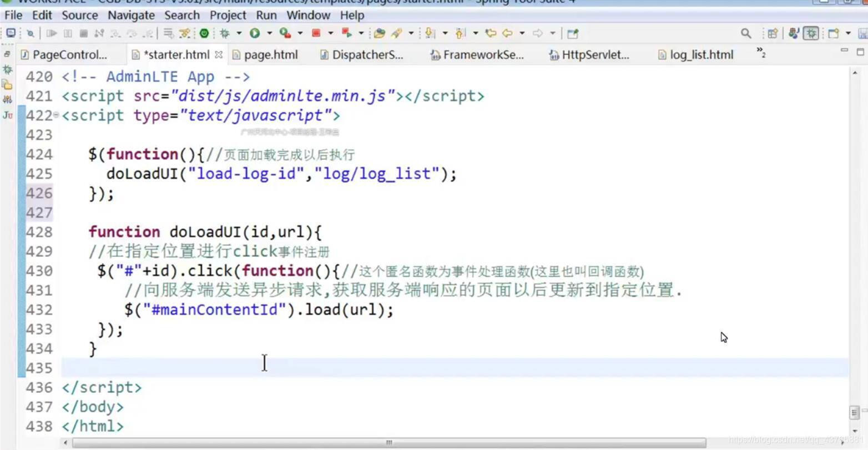Viewport: 868px width, 450px height.
Task: Click the Last Edit Location icon
Action: 491,33
